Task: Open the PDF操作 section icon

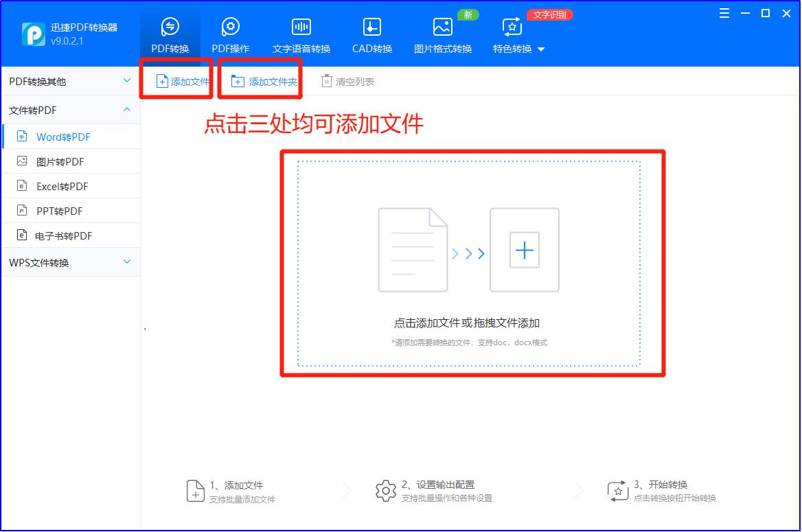Action: [230, 27]
